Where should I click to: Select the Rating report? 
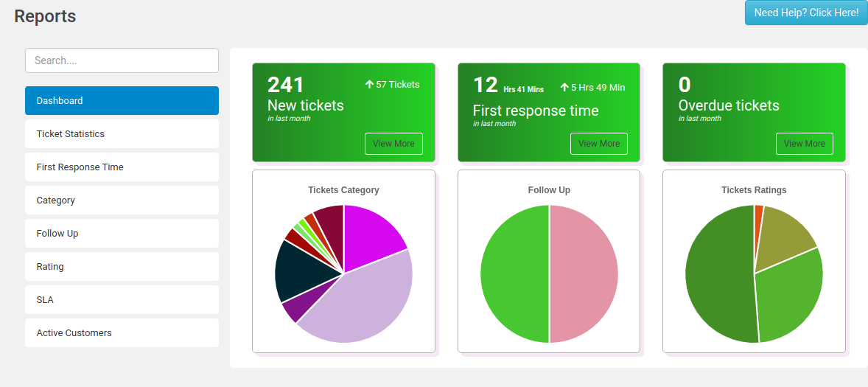[x=122, y=267]
